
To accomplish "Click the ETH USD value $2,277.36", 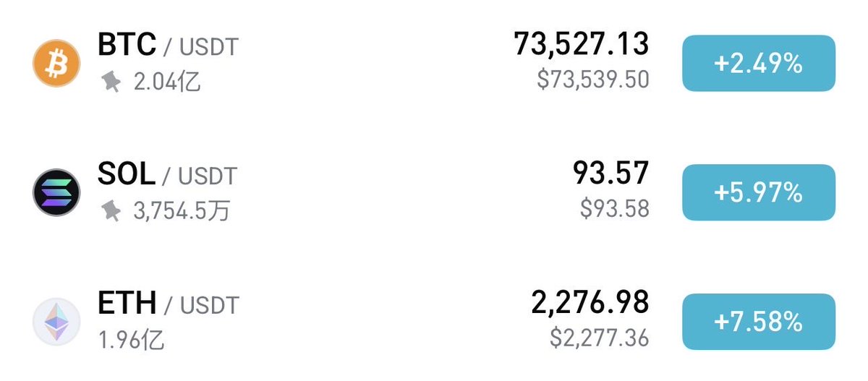I will point(599,337).
